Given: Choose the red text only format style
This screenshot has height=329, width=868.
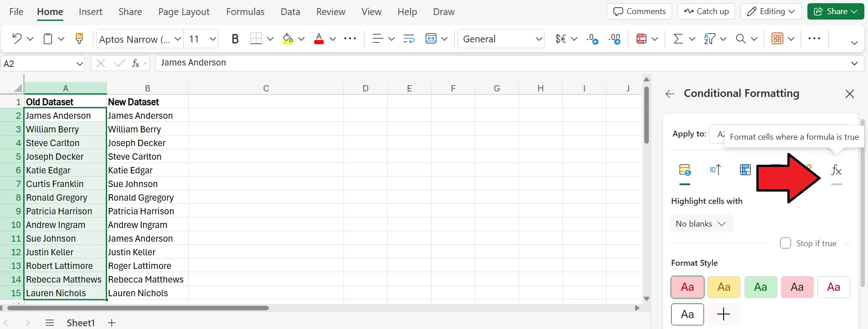Looking at the screenshot, I should pyautogui.click(x=833, y=287).
